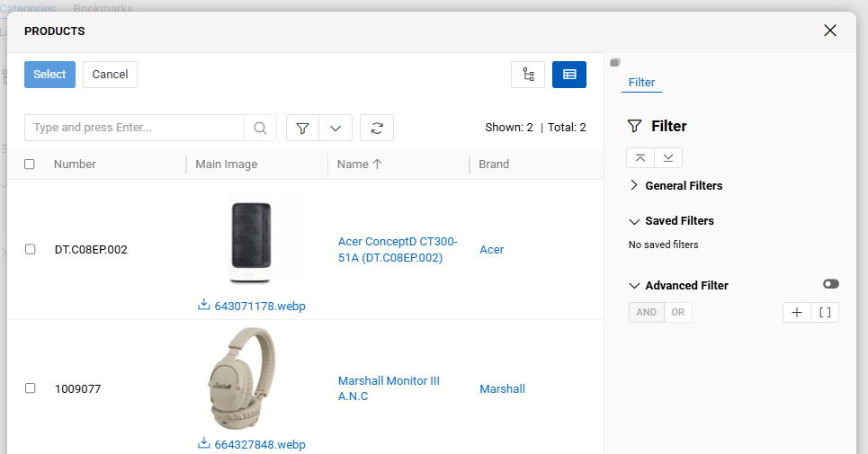Tick the select-all checkbox in header

click(30, 165)
